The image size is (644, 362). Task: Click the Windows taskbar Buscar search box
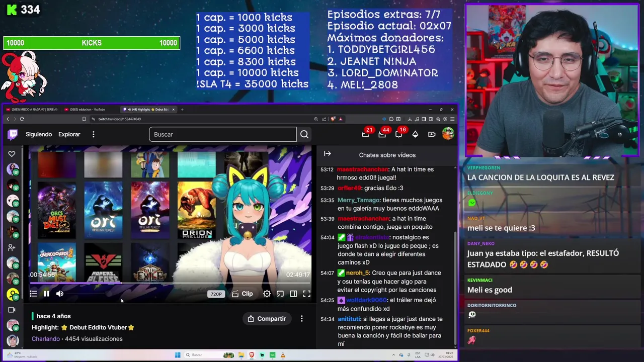pos(209,355)
